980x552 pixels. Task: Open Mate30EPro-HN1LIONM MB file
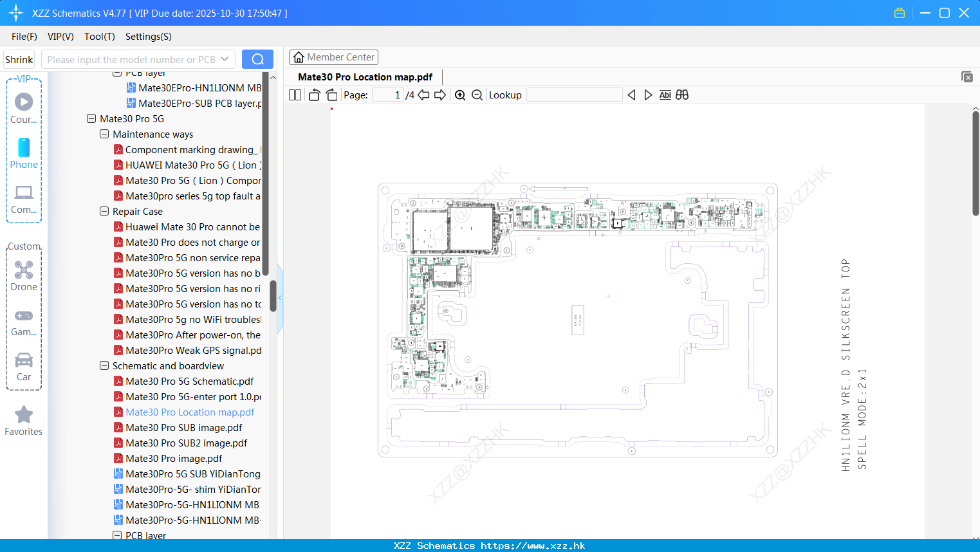pos(194,87)
